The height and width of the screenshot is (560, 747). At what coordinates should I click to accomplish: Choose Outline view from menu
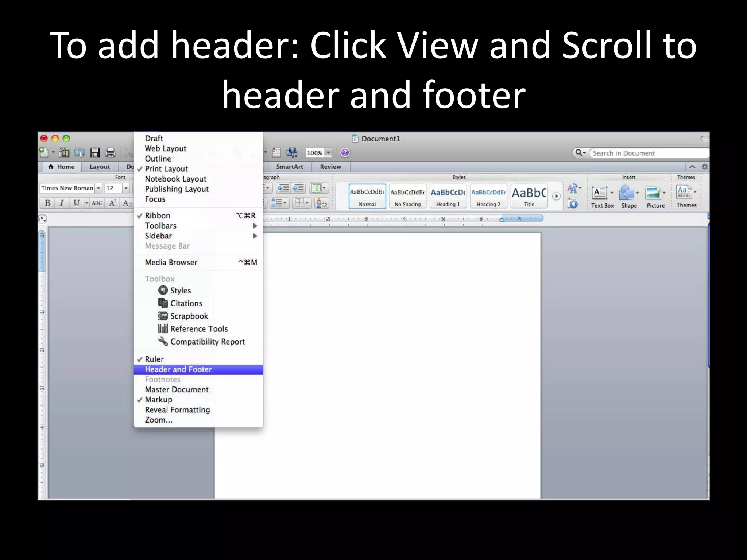click(198, 159)
